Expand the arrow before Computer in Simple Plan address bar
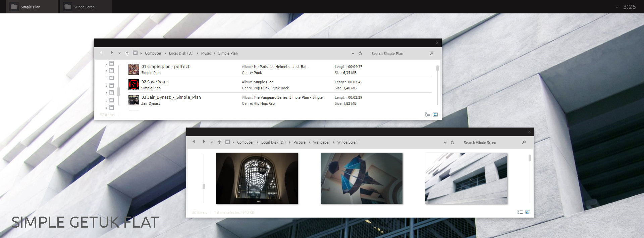This screenshot has height=238, width=644. (141, 53)
